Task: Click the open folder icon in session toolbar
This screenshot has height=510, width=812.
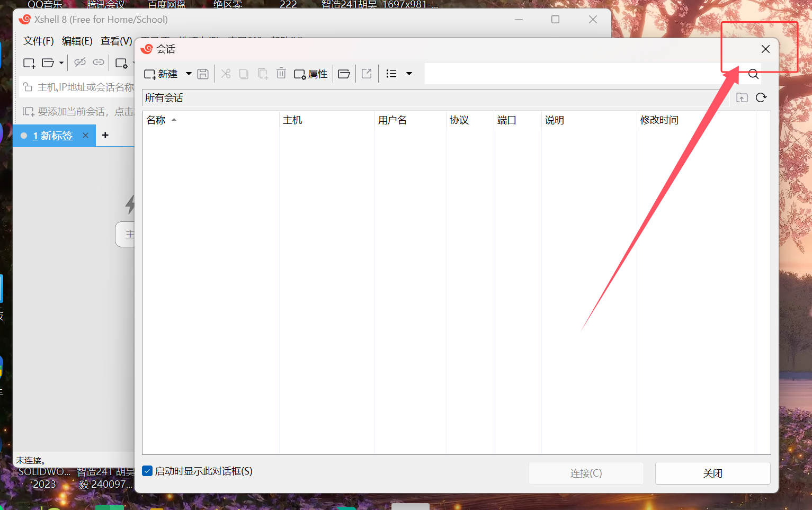Action: pyautogui.click(x=344, y=74)
